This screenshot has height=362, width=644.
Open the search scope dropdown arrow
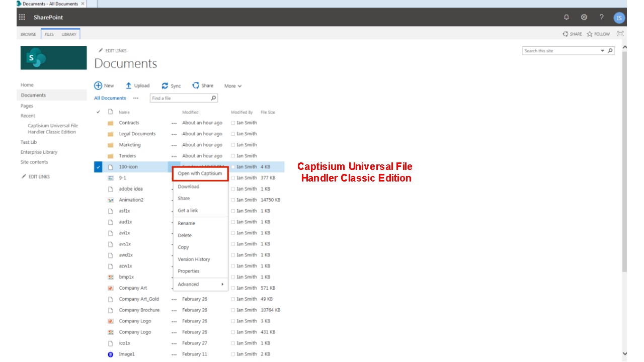click(603, 51)
